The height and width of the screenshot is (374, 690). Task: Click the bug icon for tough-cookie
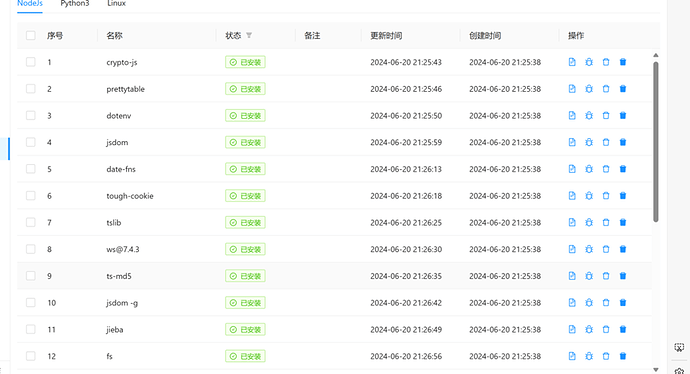coord(589,196)
